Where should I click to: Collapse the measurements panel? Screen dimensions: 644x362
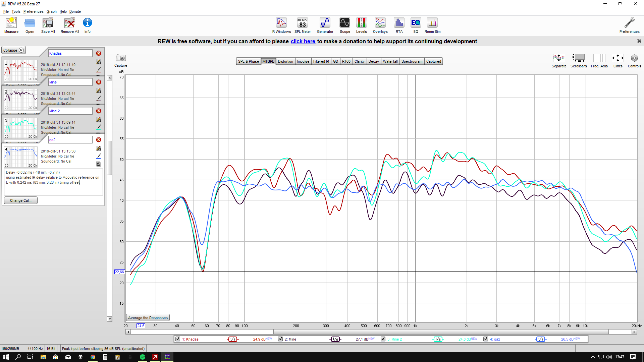point(13,50)
